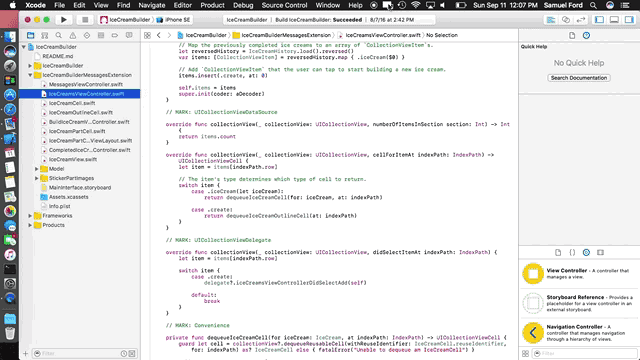The image size is (640, 360).
Task: Click the Search Documentation button
Action: [x=579, y=78]
